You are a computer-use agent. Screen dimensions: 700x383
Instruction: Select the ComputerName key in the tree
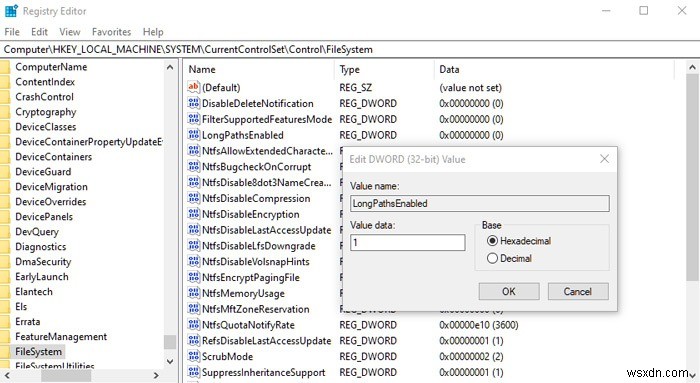pos(51,67)
